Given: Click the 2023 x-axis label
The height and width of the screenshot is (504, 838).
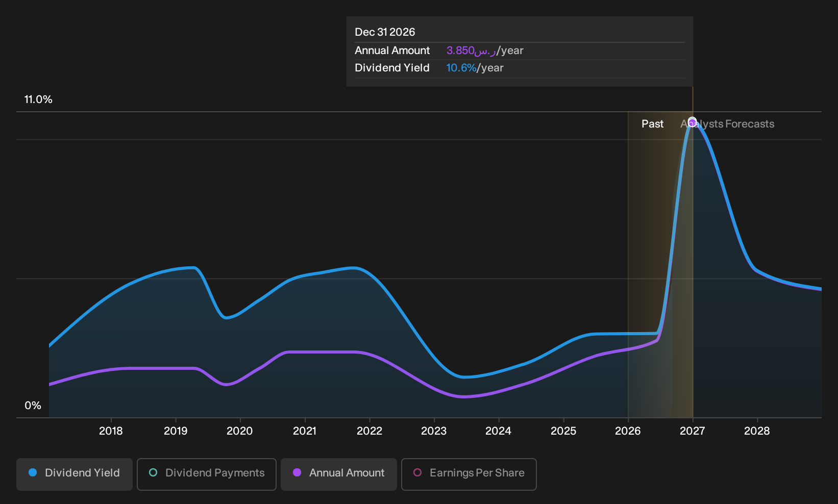Looking at the screenshot, I should (434, 431).
